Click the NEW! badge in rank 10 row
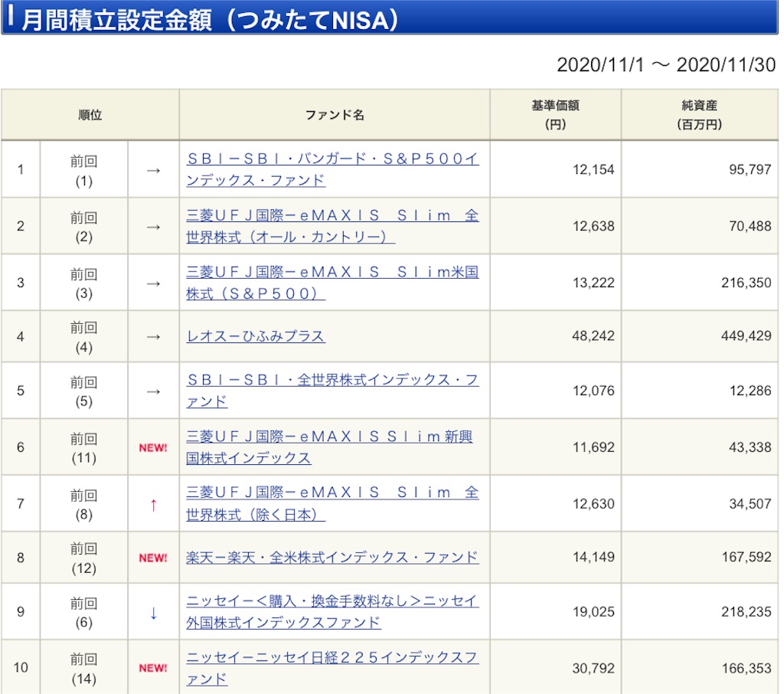The width and height of the screenshot is (784, 694). click(x=153, y=668)
